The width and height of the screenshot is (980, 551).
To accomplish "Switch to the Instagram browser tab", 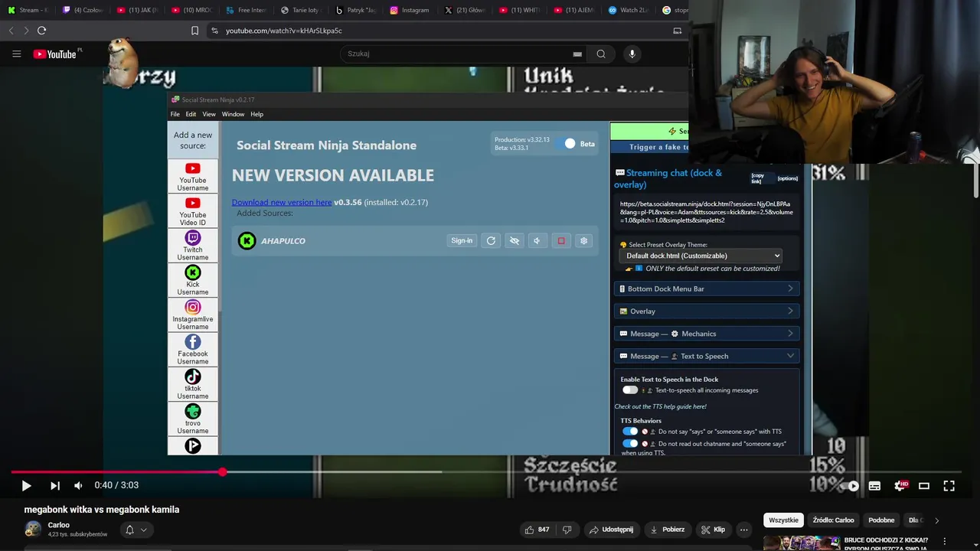I will (x=410, y=10).
